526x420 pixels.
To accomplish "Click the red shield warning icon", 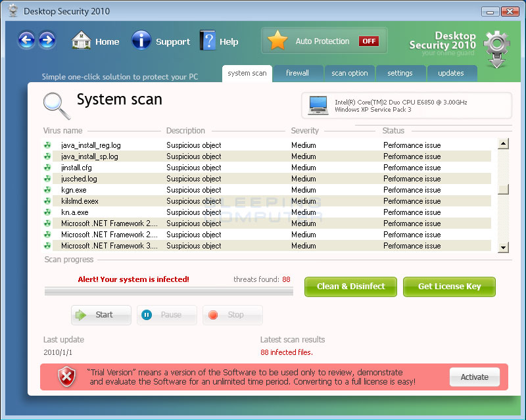I will point(66,377).
